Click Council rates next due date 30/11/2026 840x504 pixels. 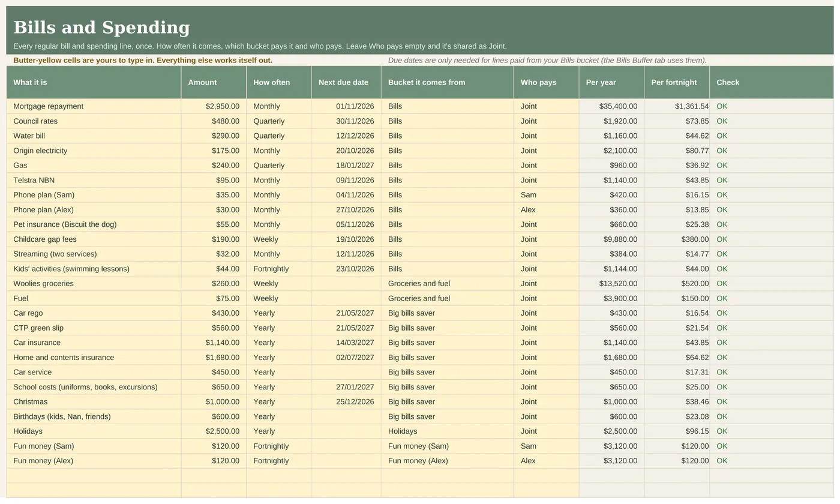pos(346,121)
